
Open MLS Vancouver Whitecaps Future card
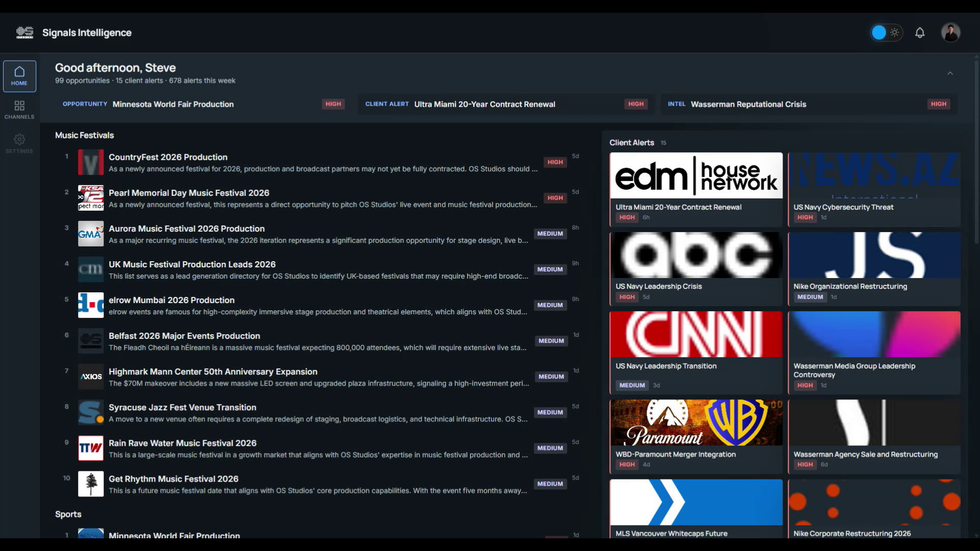(x=696, y=509)
